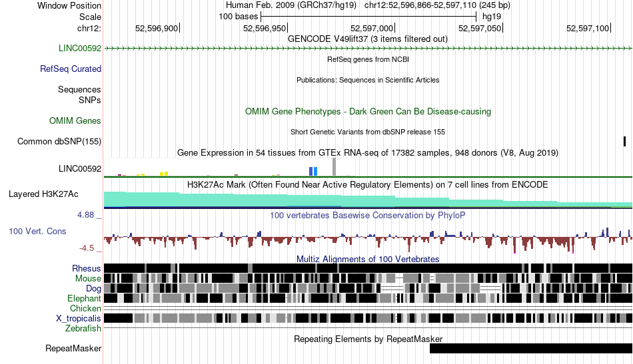Image resolution: width=633 pixels, height=364 pixels.
Task: Click the 52,597,100 ruler position
Action: pyautogui.click(x=588, y=29)
